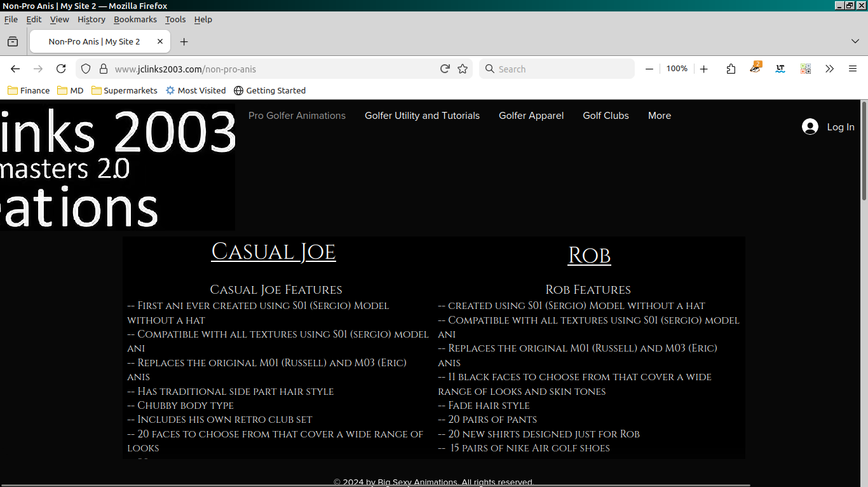
Task: Open the toolbar overflow chevron menu
Action: click(830, 69)
